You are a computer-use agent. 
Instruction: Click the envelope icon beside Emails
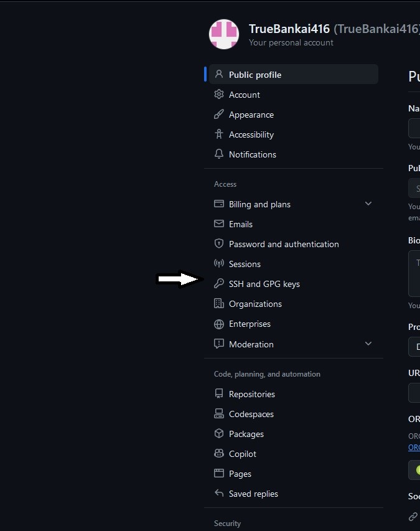pyautogui.click(x=218, y=223)
